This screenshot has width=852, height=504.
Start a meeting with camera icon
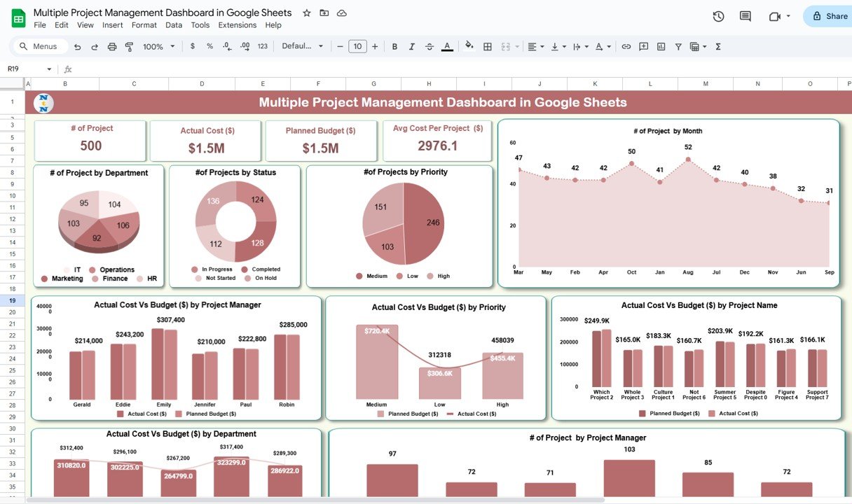tap(774, 17)
